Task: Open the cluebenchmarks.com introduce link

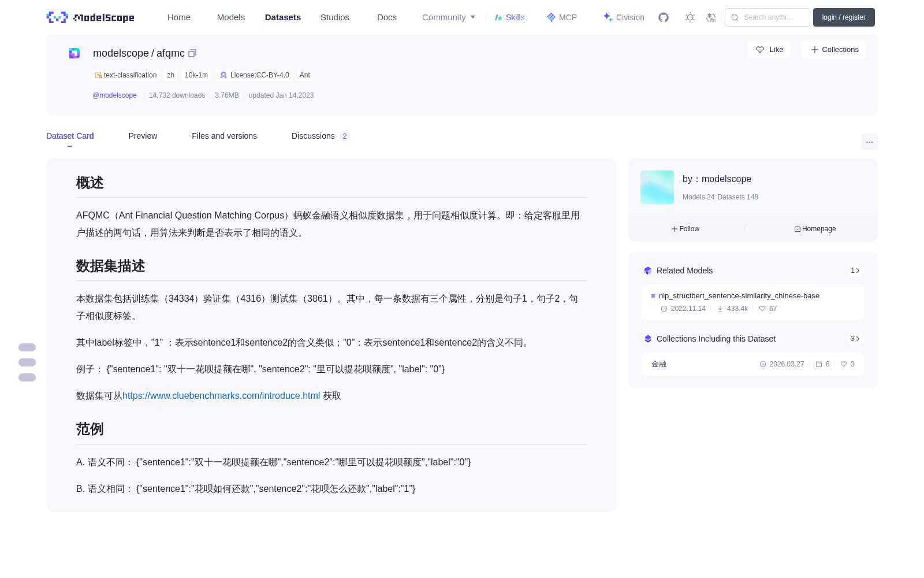Action: (221, 396)
